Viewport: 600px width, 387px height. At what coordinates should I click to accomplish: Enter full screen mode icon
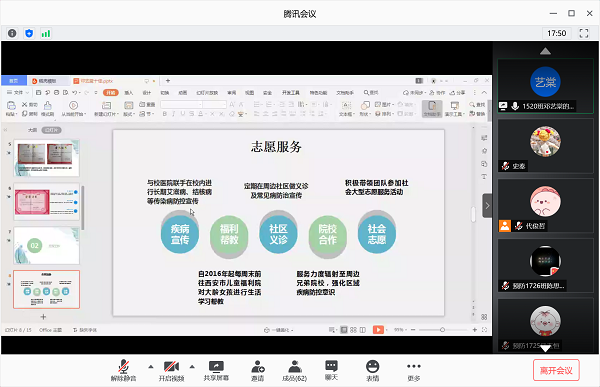pyautogui.click(x=584, y=33)
